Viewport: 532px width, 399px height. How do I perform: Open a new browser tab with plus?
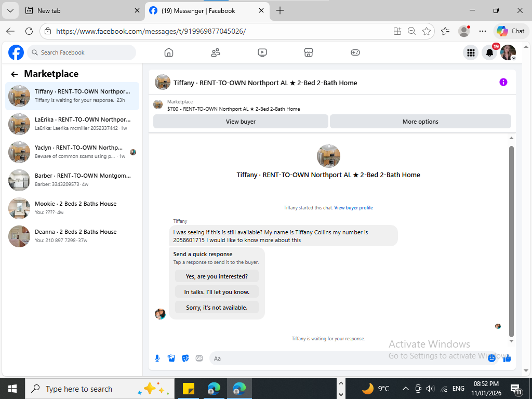pyautogui.click(x=280, y=10)
